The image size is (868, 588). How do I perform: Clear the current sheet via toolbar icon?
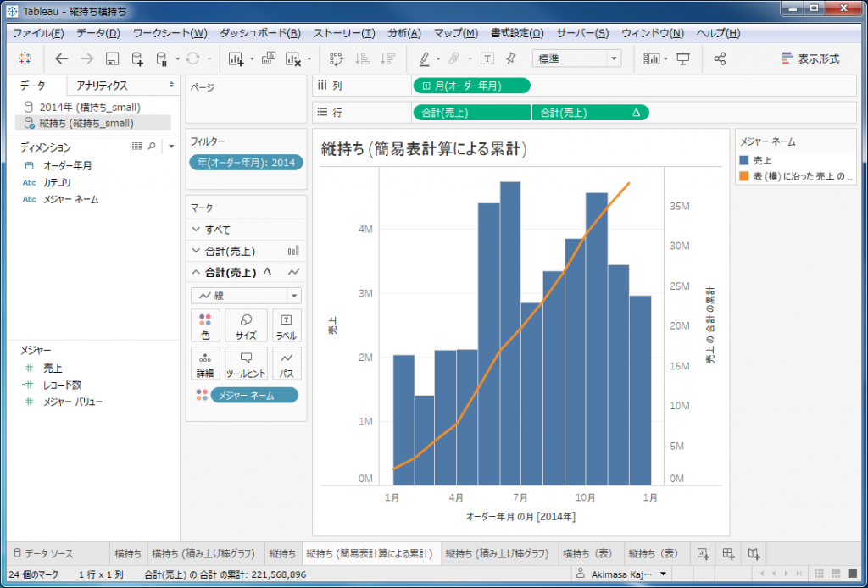point(292,58)
